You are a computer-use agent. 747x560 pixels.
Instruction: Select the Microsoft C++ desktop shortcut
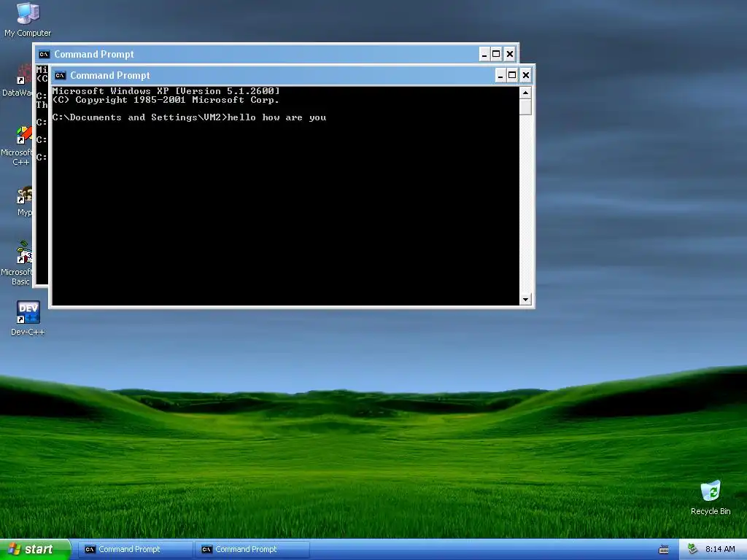pyautogui.click(x=18, y=146)
